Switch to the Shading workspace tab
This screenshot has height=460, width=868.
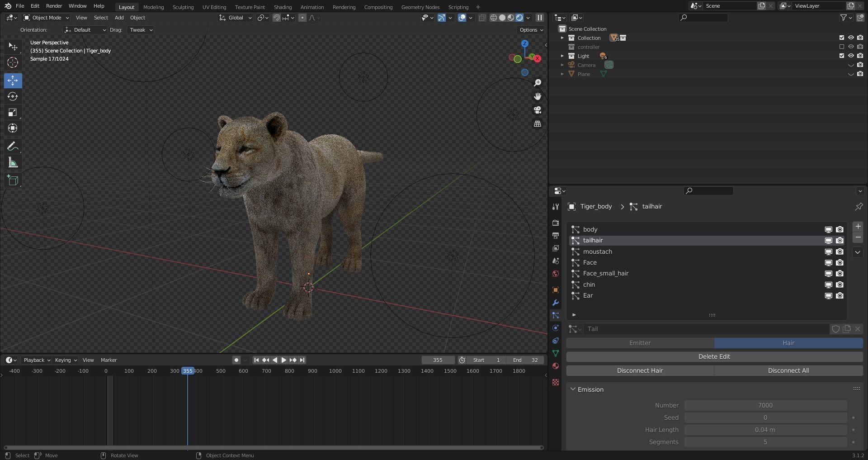point(283,7)
